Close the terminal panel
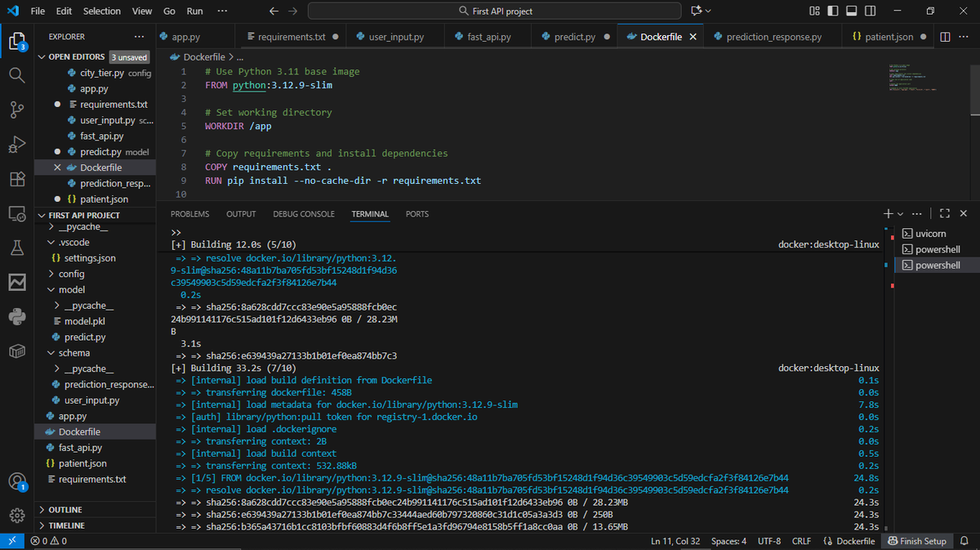 click(x=964, y=213)
